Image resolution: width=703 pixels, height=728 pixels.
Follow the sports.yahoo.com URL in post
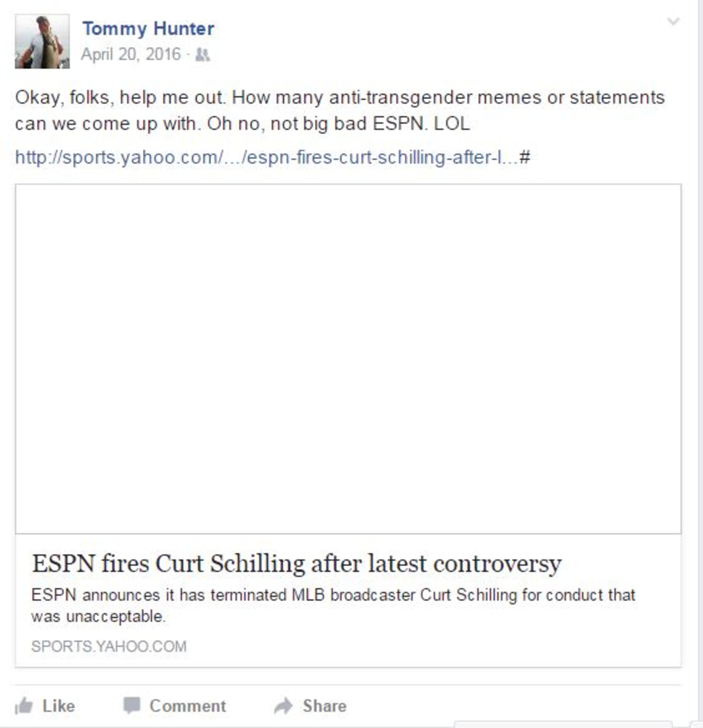pyautogui.click(x=272, y=157)
